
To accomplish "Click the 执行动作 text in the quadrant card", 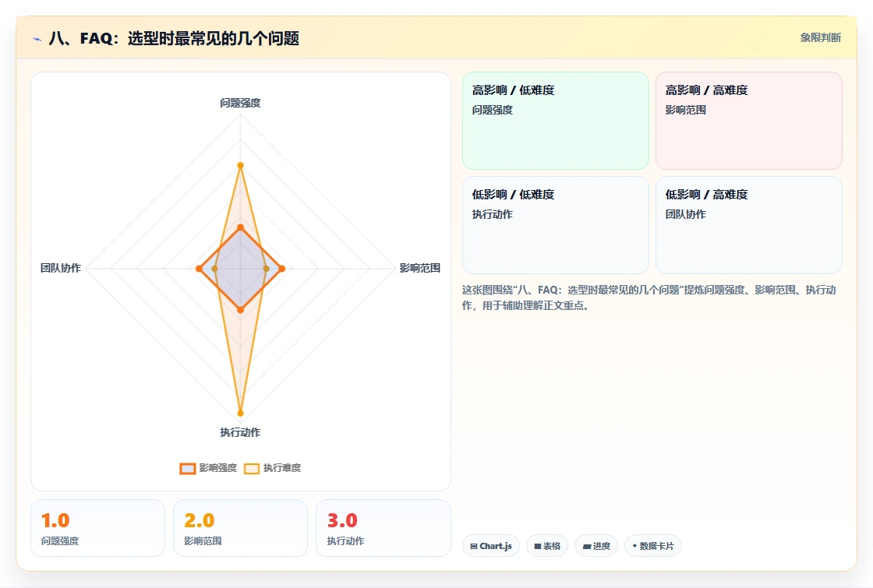I will tap(492, 214).
